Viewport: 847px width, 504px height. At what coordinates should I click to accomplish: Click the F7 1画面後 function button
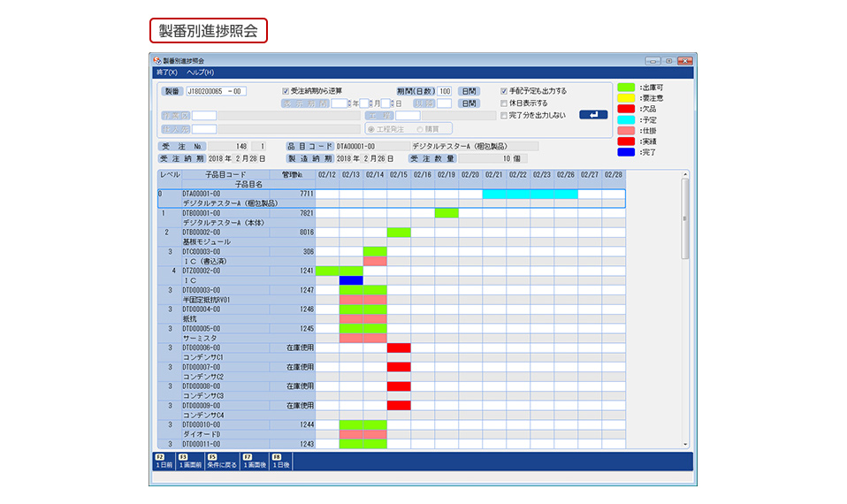[255, 461]
